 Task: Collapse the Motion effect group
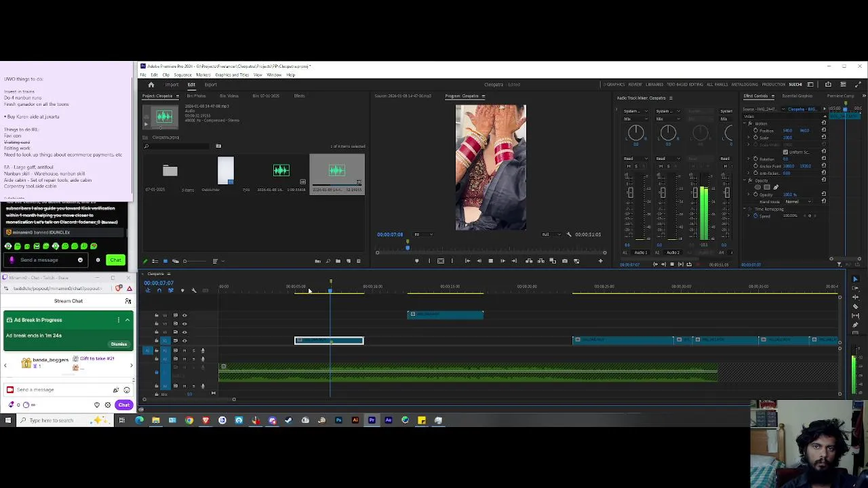tap(745, 123)
